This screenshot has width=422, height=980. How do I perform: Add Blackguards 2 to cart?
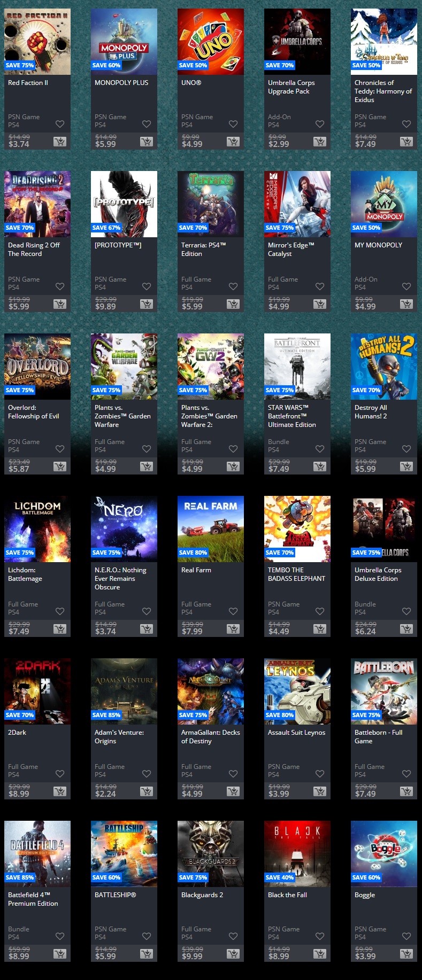(233, 954)
